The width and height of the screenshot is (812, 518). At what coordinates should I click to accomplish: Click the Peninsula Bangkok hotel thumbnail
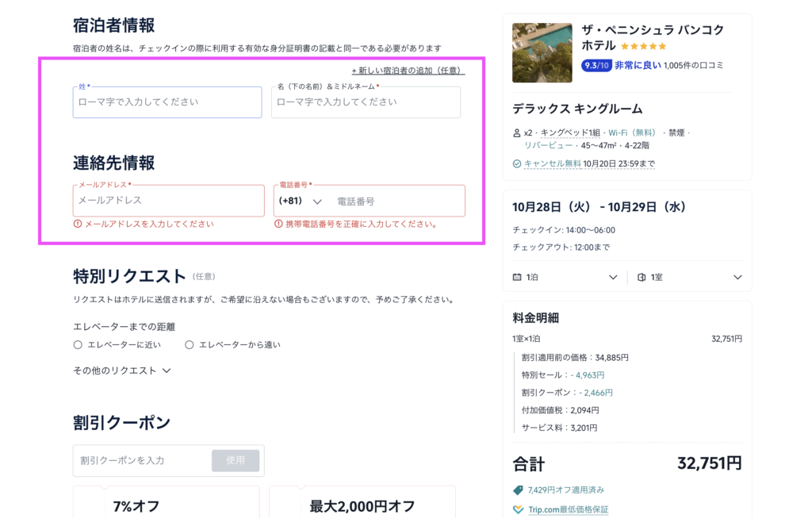click(x=542, y=52)
